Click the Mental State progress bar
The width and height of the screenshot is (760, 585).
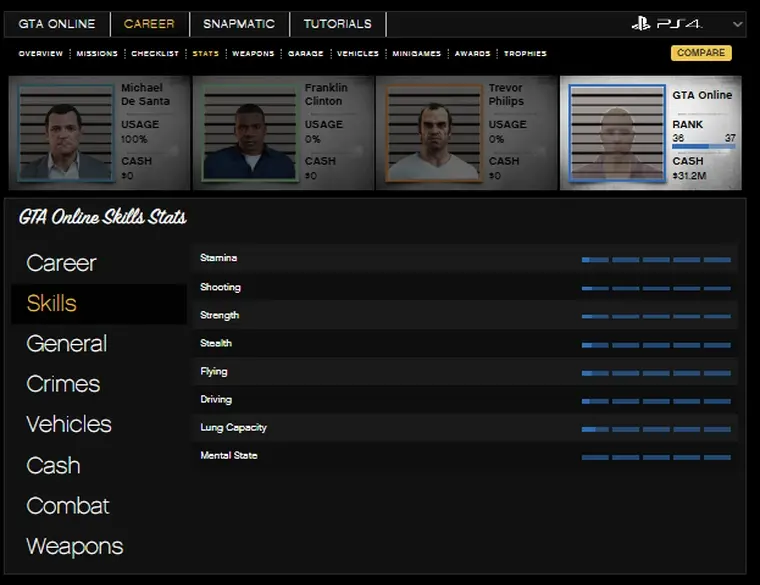[x=656, y=457]
